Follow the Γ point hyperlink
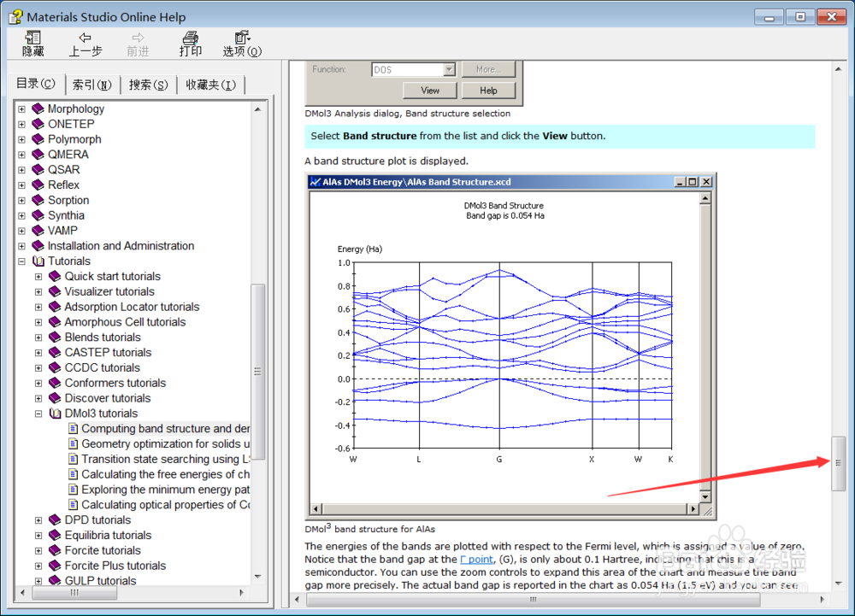This screenshot has height=616, width=855. (x=476, y=560)
